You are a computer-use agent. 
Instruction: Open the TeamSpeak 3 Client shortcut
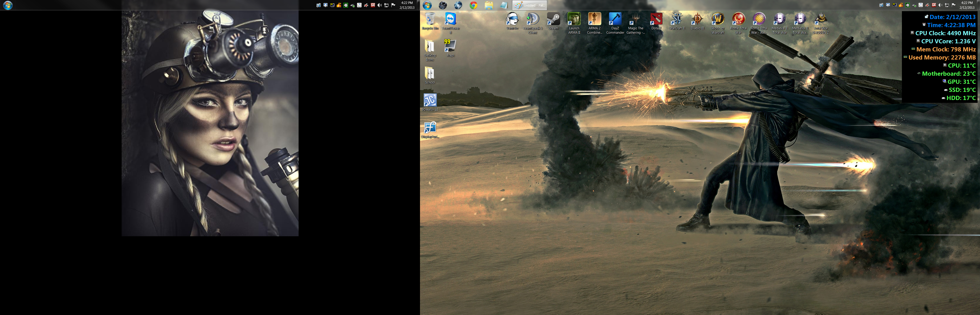[533, 19]
